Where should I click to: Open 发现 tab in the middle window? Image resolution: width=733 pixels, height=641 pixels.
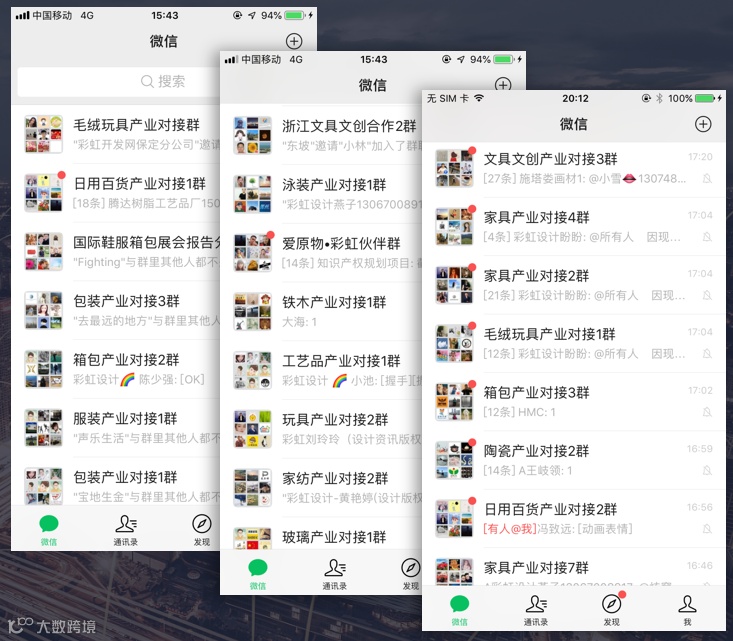[410, 574]
